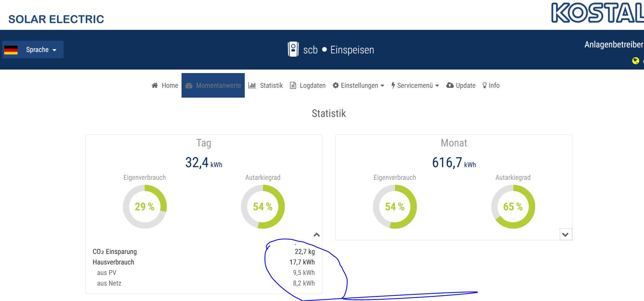Click the Info light bulb icon

(485, 85)
